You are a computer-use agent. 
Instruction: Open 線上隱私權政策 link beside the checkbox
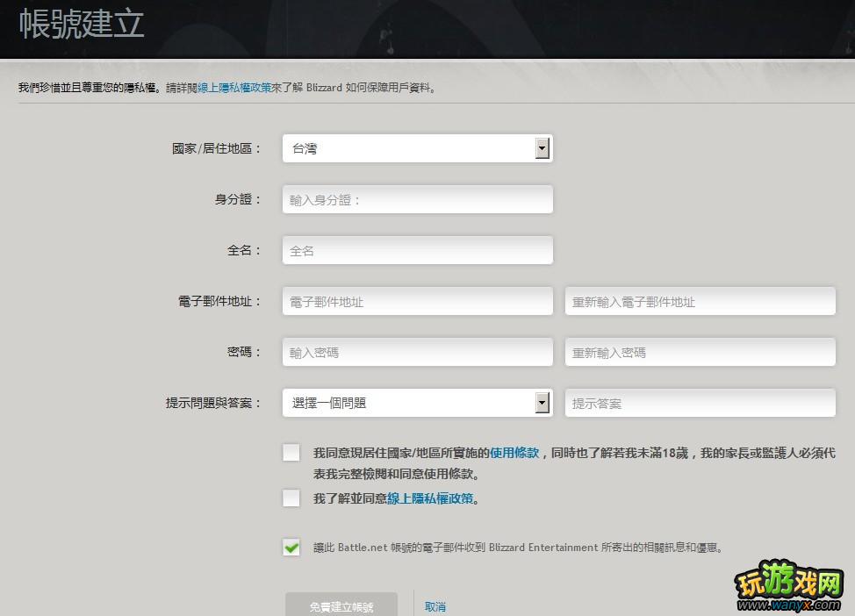click(x=430, y=498)
